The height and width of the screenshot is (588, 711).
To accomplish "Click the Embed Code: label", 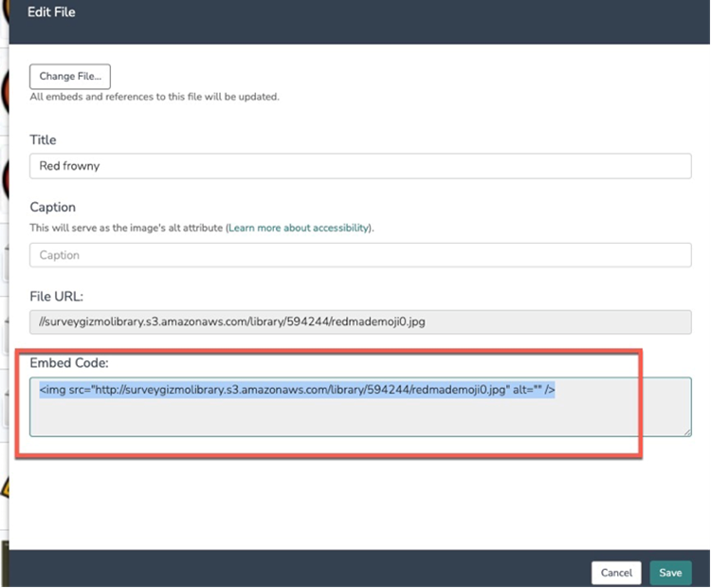I will (x=69, y=363).
